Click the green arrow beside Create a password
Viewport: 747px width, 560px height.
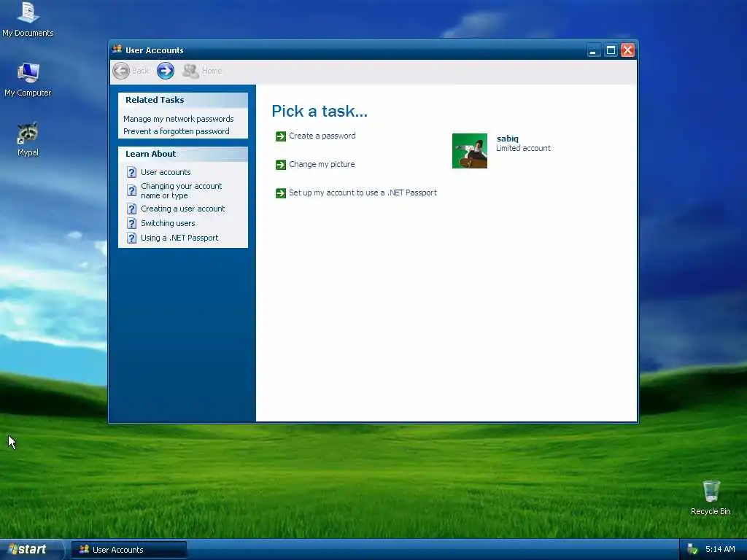click(x=281, y=136)
